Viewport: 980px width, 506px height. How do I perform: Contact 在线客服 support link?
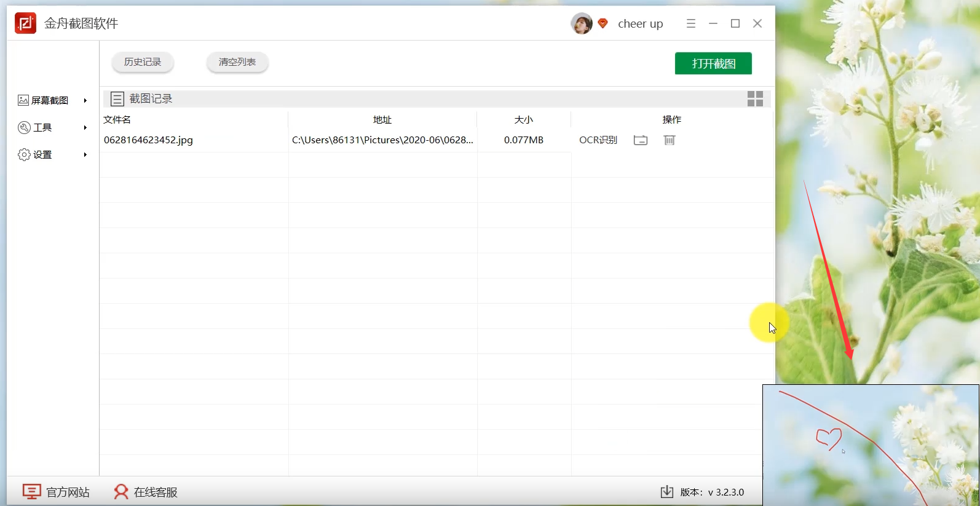[156, 492]
